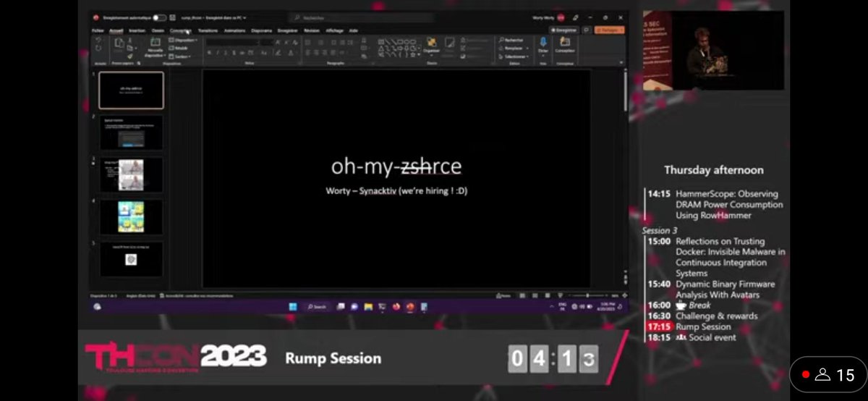This screenshot has width=868, height=401.
Task: Click the 17:15 Rump Session schedule entry
Action: pyautogui.click(x=689, y=326)
